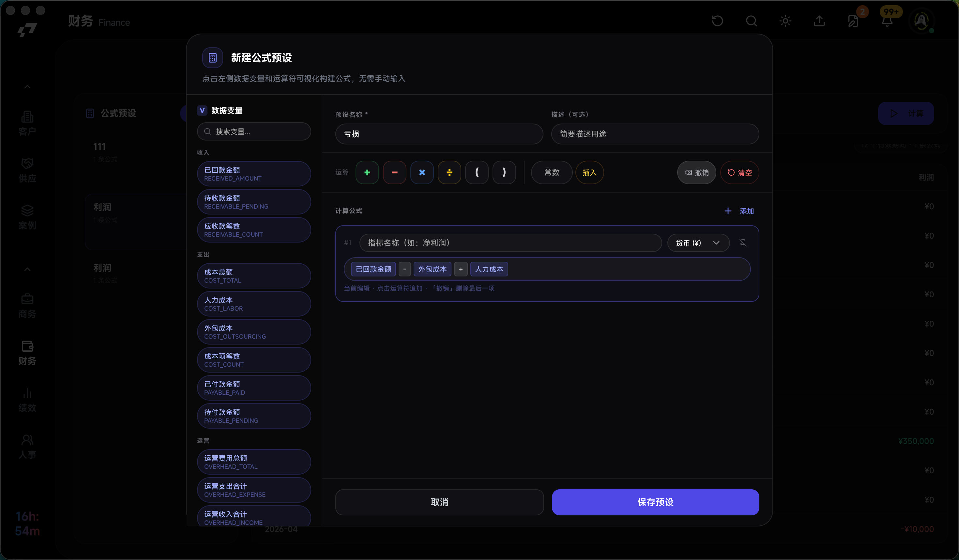Click the 保存预设 button
This screenshot has height=560, width=959.
(655, 502)
